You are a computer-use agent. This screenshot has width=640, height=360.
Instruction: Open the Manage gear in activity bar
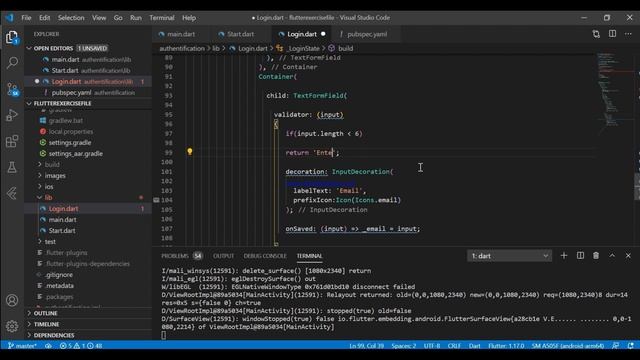(x=12, y=326)
